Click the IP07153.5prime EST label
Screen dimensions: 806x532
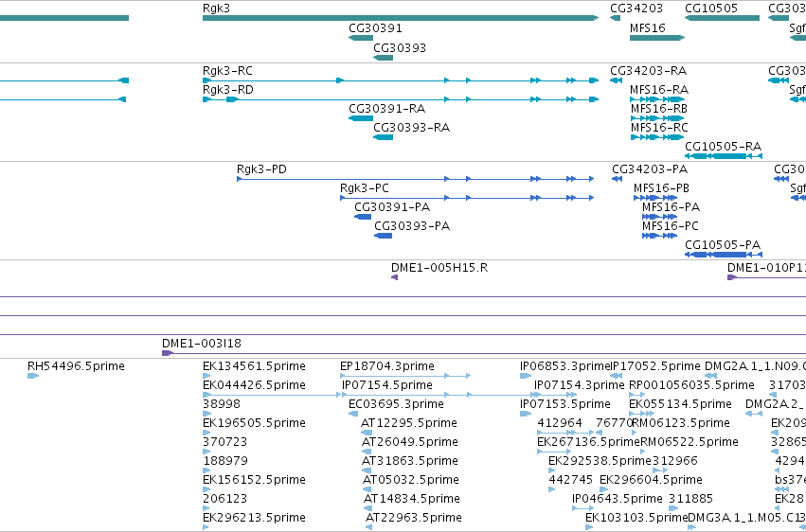(565, 404)
